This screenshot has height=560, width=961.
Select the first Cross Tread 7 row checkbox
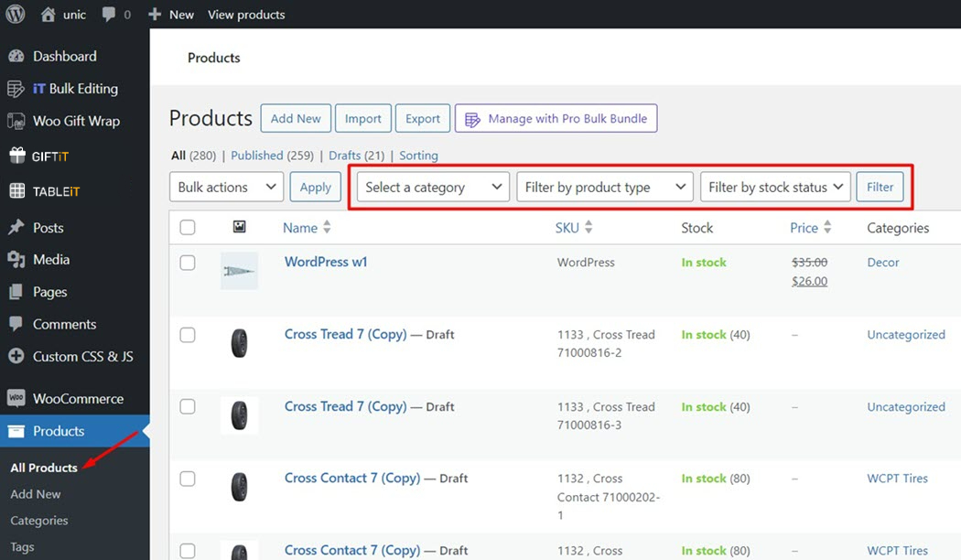point(188,335)
